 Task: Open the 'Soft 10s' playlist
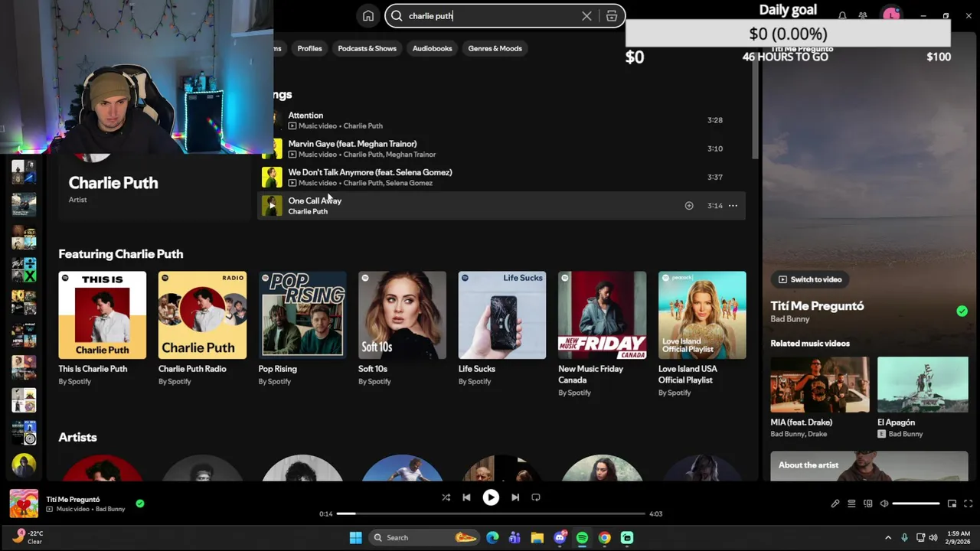click(402, 315)
